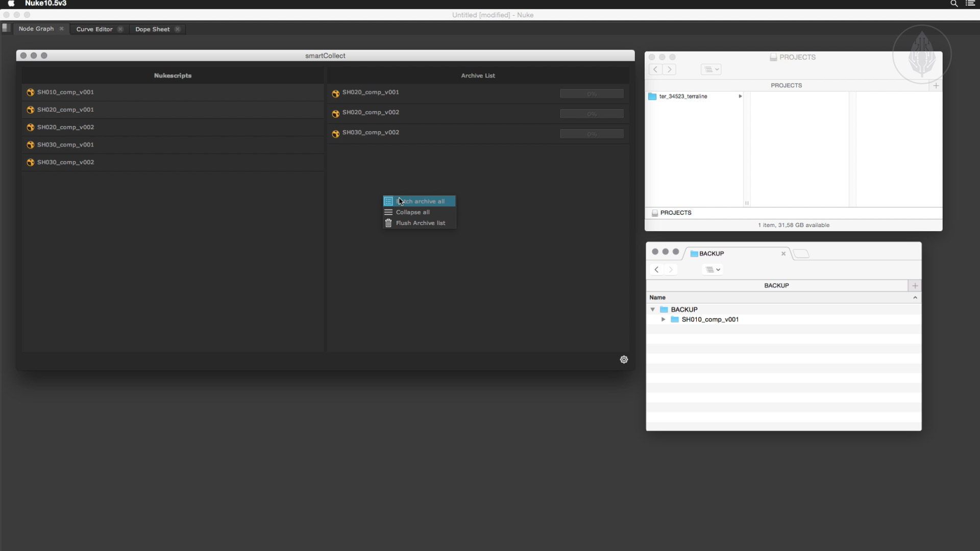Screen dimensions: 980x551
Task: Click PROJECTS label in Finder path bar
Action: [676, 213]
